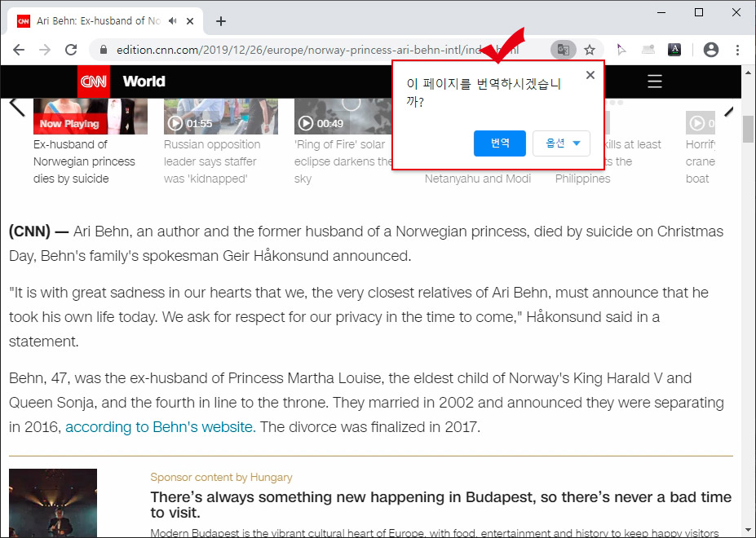This screenshot has width=756, height=538.
Task: Bookmark this page with the star icon
Action: [589, 49]
